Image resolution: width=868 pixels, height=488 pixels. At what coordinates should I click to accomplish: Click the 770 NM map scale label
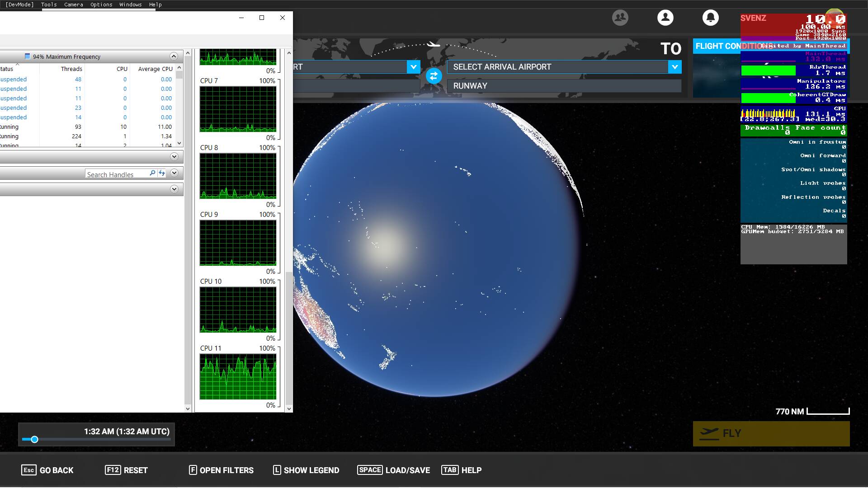(790, 412)
